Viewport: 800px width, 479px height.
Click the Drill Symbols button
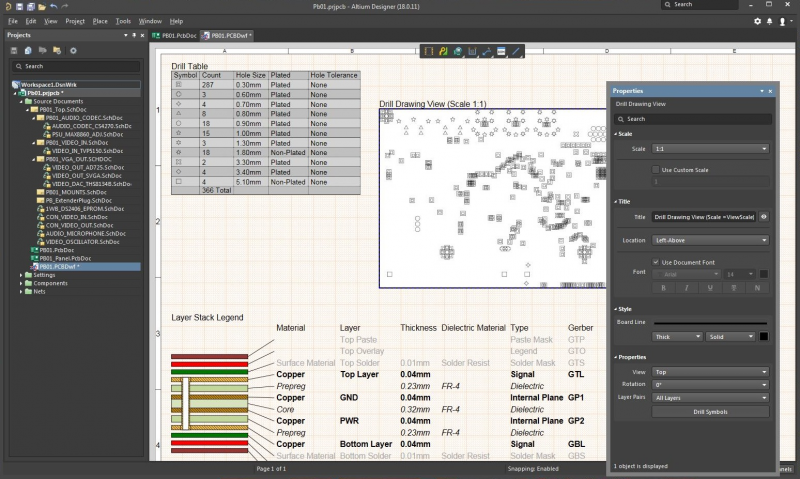pos(710,411)
